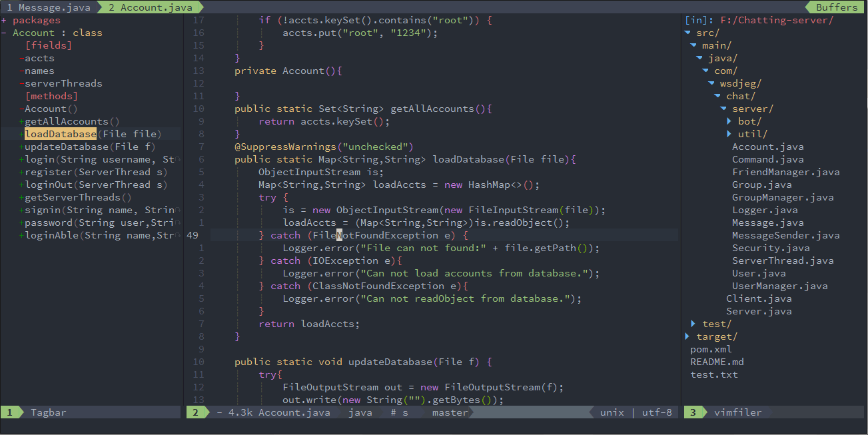Image resolution: width=868 pixels, height=435 pixels.
Task: Click the Buffers label in the tabline
Action: [837, 7]
